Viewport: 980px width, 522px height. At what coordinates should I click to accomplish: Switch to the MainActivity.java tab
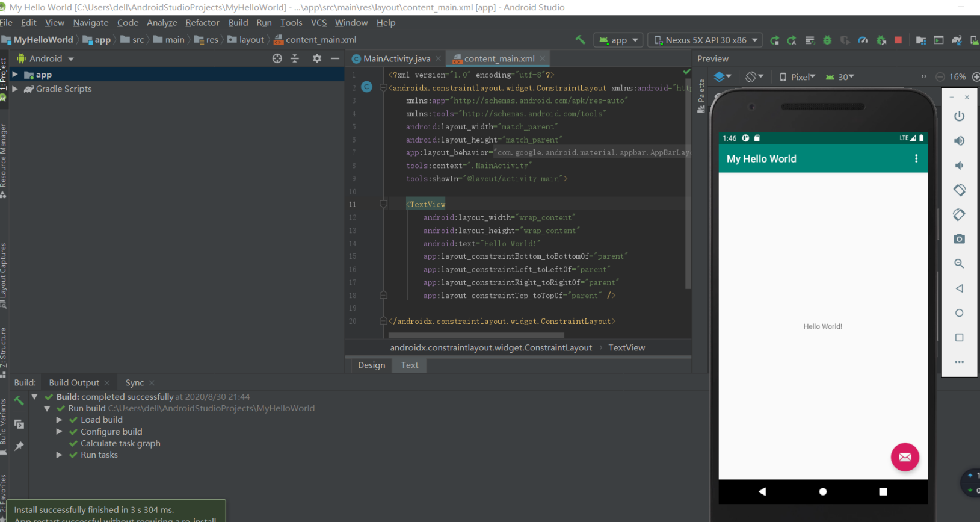point(396,58)
